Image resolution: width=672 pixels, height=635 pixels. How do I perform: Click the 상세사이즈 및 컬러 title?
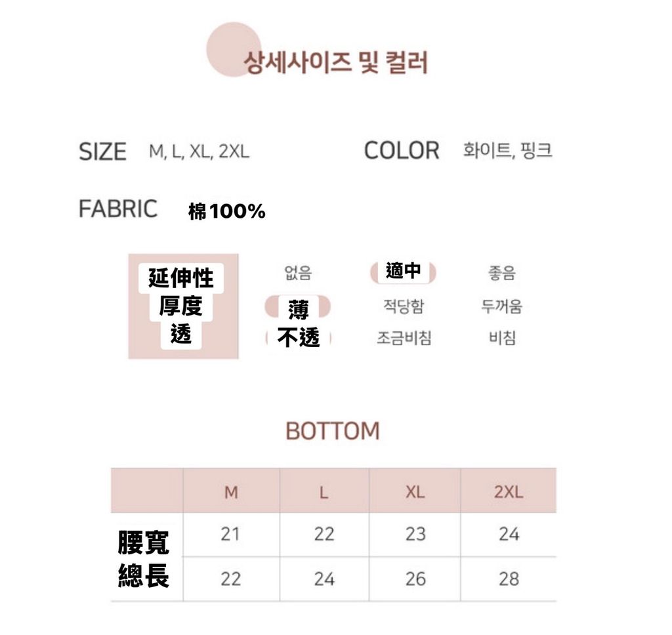tap(336, 64)
